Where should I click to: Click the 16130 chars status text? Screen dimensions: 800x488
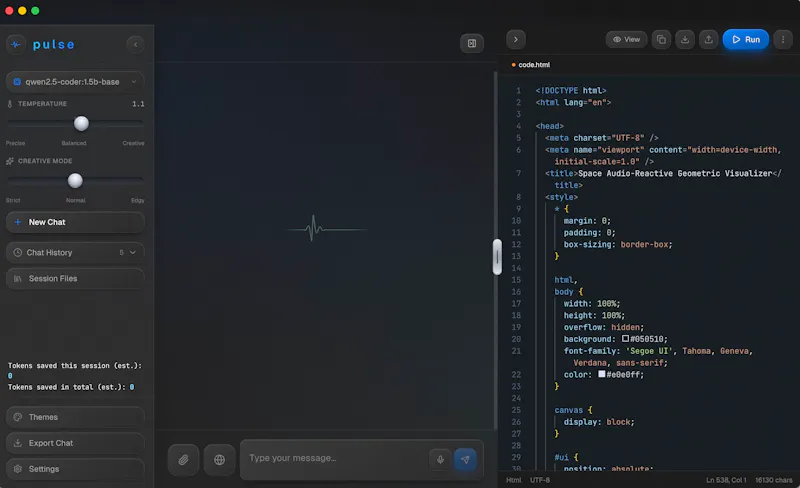(773, 480)
